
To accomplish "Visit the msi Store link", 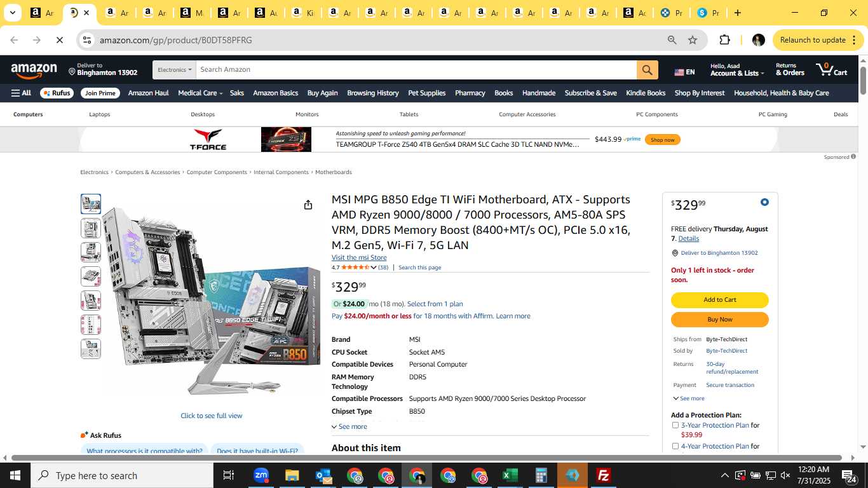I will [x=359, y=257].
